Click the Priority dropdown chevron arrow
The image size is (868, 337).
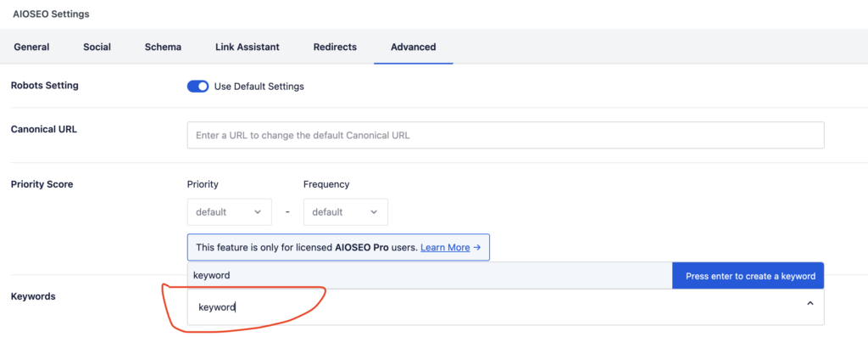coord(258,211)
